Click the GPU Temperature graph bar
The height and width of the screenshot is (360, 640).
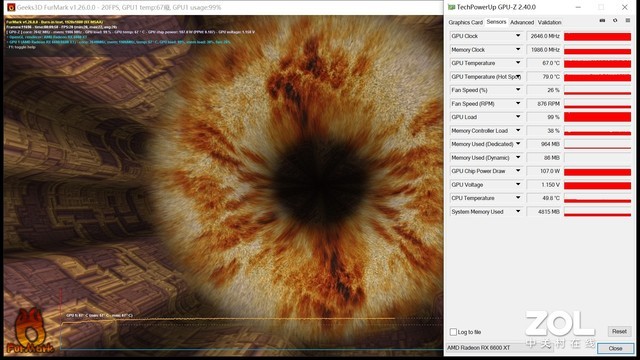tap(598, 63)
